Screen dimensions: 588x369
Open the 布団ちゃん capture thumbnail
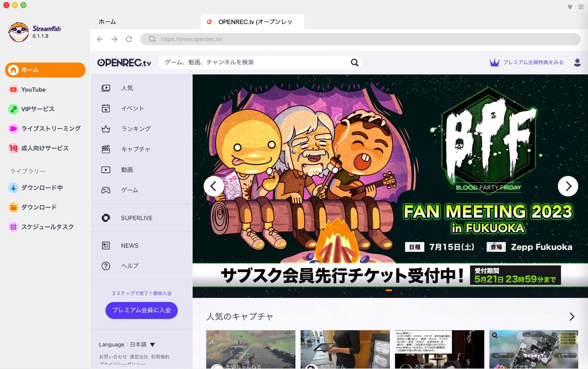coord(345,349)
